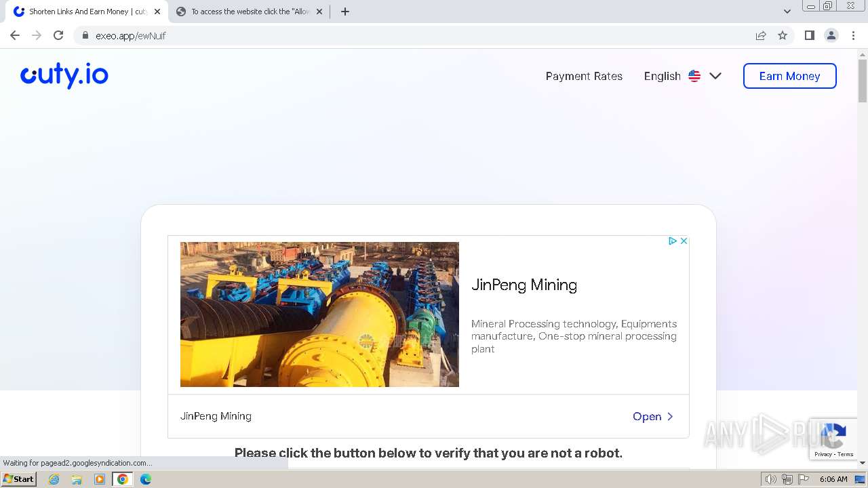Click the show desktop icon at the tray edge
The width and height of the screenshot is (868, 488).
861,479
